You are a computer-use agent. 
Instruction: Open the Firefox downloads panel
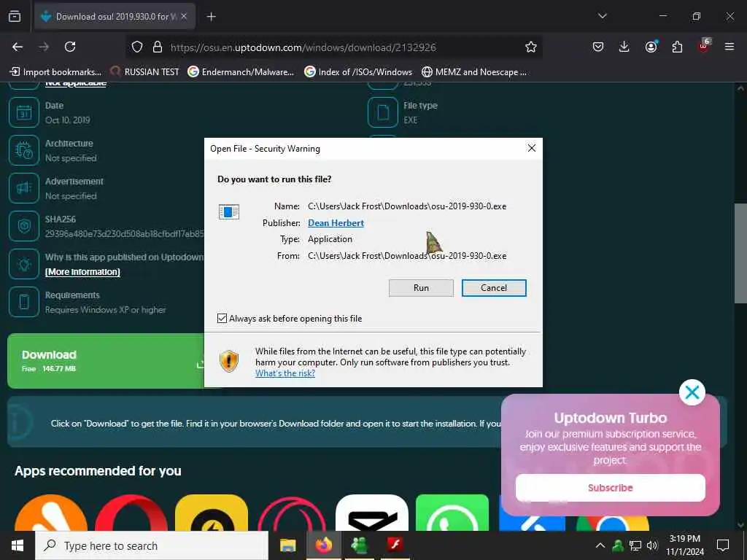pyautogui.click(x=624, y=47)
